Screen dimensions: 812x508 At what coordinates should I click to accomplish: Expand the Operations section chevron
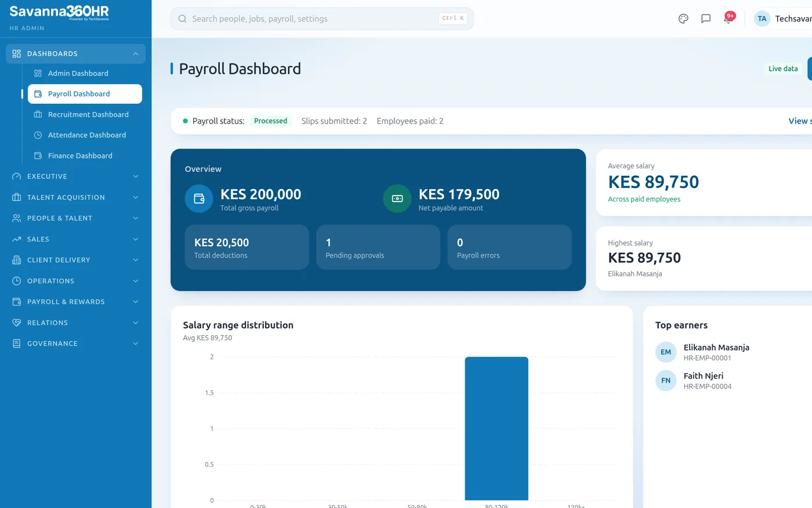[135, 281]
